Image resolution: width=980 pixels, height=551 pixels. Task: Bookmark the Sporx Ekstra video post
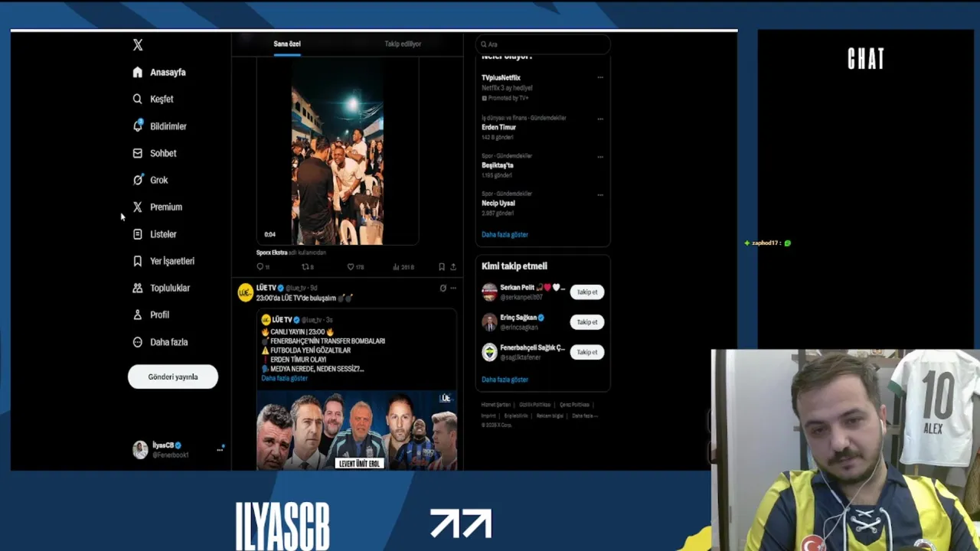tap(442, 267)
